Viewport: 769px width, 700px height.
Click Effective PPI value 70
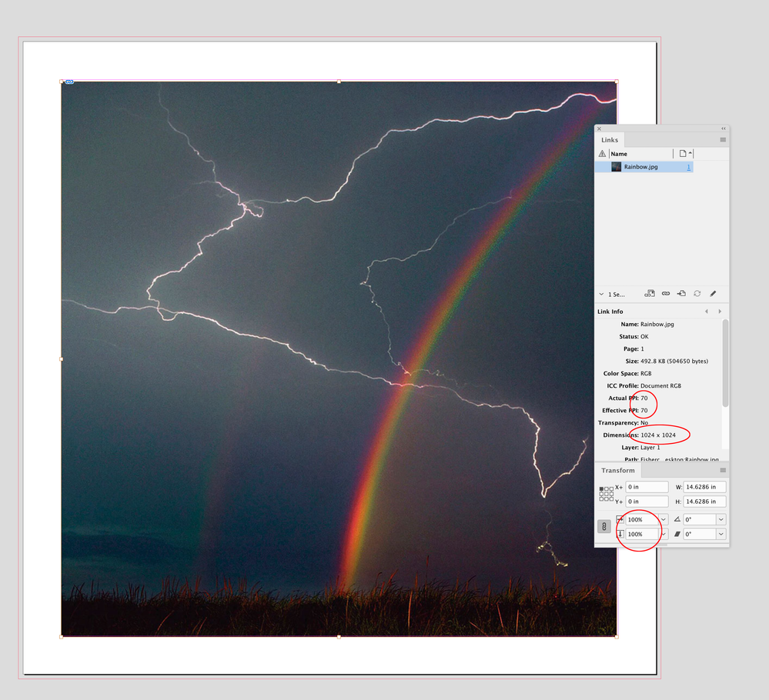tap(644, 410)
